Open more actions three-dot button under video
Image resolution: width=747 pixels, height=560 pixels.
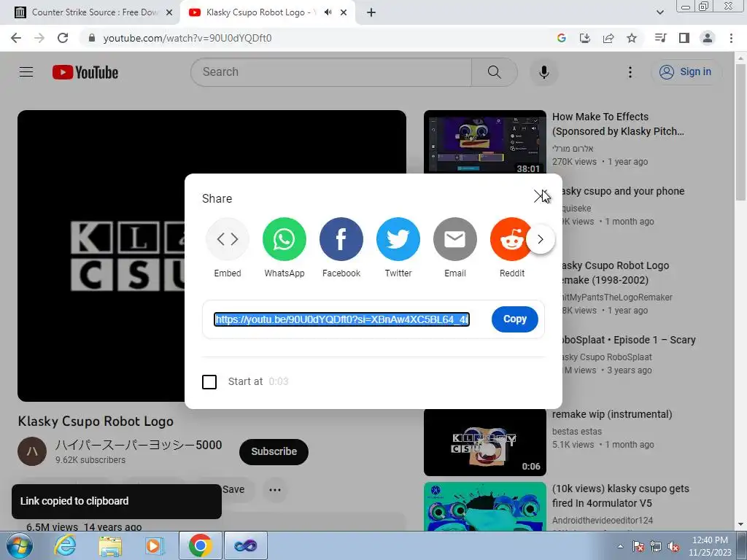point(275,489)
